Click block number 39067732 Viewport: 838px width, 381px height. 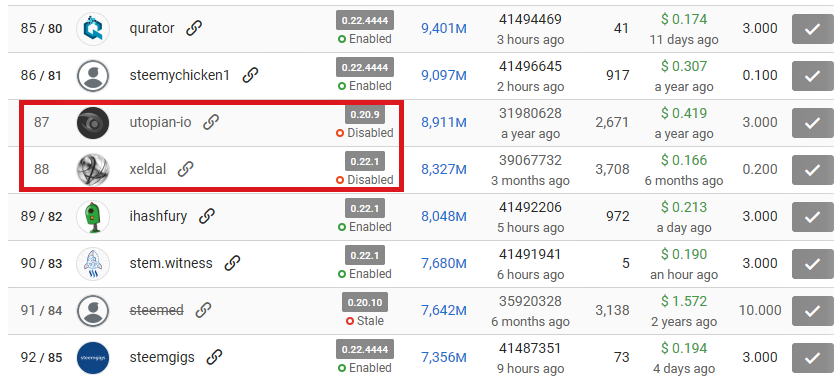pyautogui.click(x=530, y=161)
